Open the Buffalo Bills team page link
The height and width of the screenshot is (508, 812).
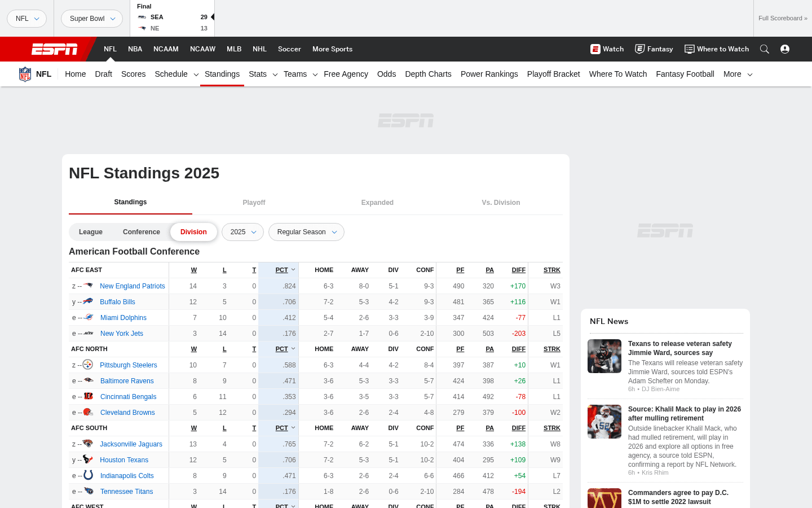coord(117,301)
